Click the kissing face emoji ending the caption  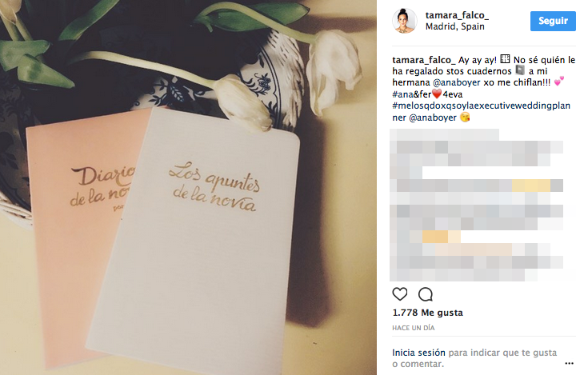tap(465, 118)
